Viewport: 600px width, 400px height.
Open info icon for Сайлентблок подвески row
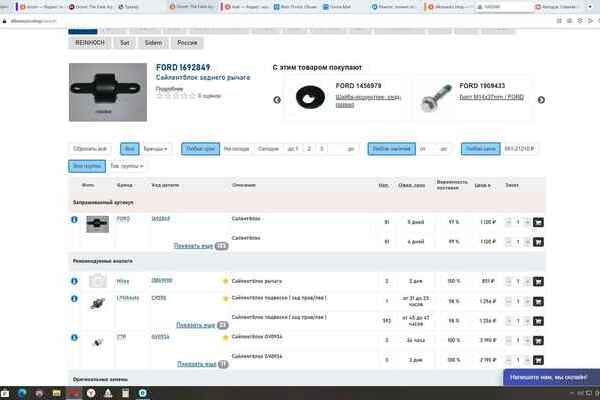coord(74,299)
